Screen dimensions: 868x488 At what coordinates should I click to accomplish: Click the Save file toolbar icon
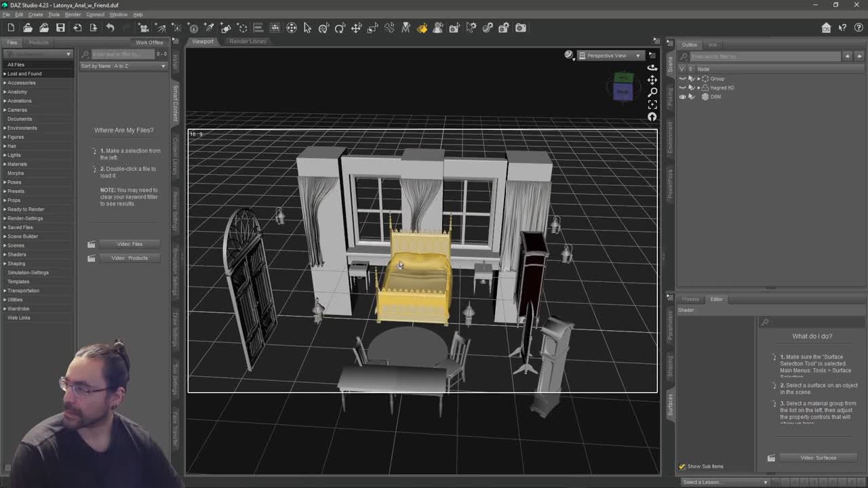coord(60,28)
